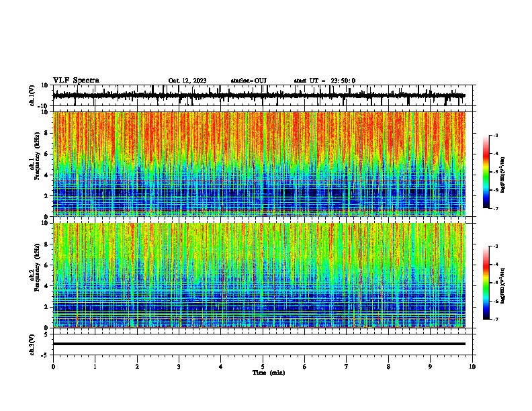This screenshot has width=532, height=411.
Task: Click the ch.2 spectrogram plot area
Action: pos(259,275)
